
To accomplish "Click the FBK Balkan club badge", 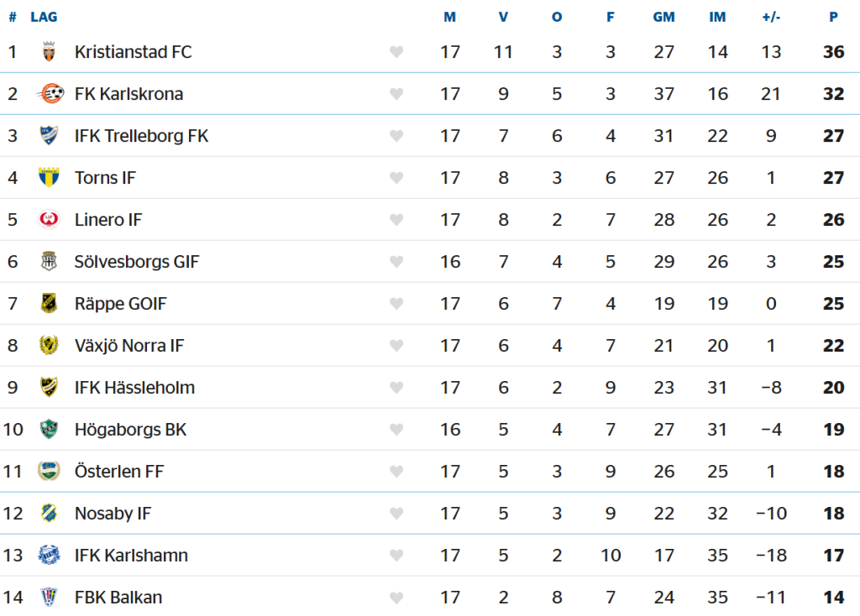I will [49, 598].
